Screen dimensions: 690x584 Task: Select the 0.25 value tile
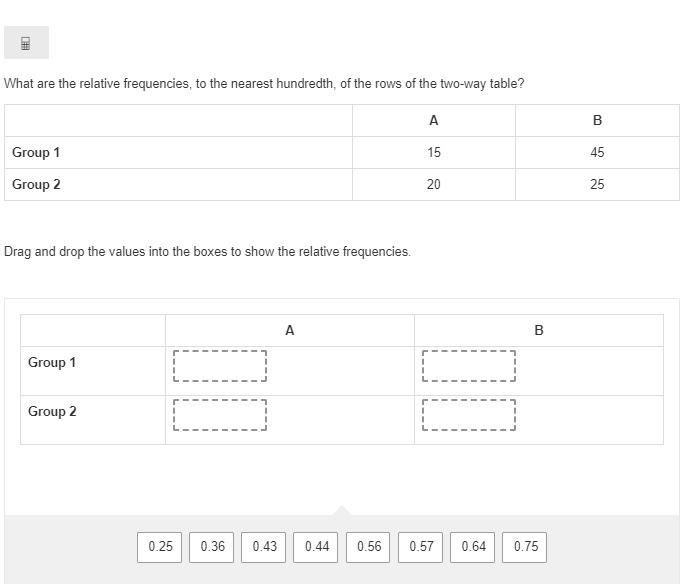160,546
